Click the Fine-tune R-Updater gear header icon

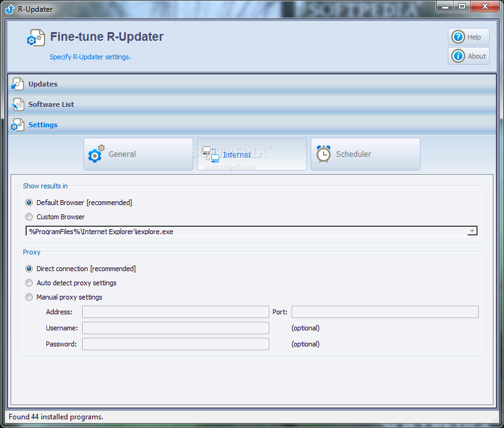(x=35, y=38)
